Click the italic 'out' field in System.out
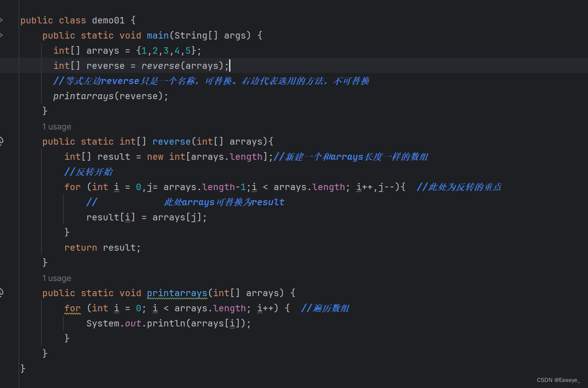Screen dimensions: 588x388 coord(133,323)
